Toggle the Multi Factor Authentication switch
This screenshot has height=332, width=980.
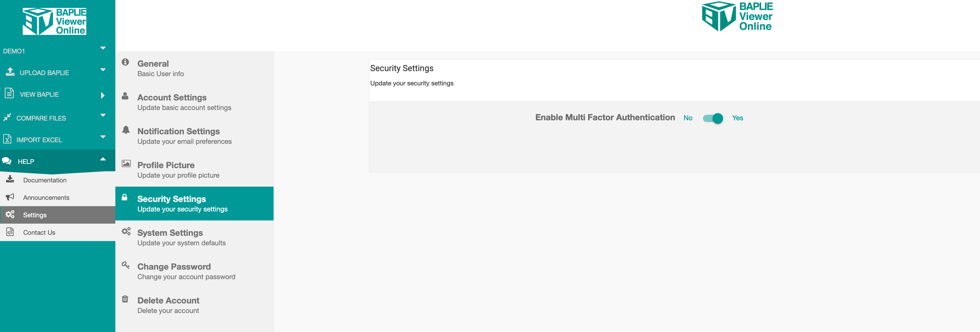713,118
